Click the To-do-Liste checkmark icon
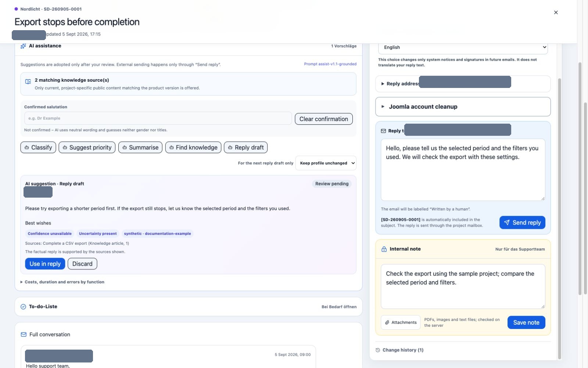Screen dimensions: 588x368 coord(23,307)
